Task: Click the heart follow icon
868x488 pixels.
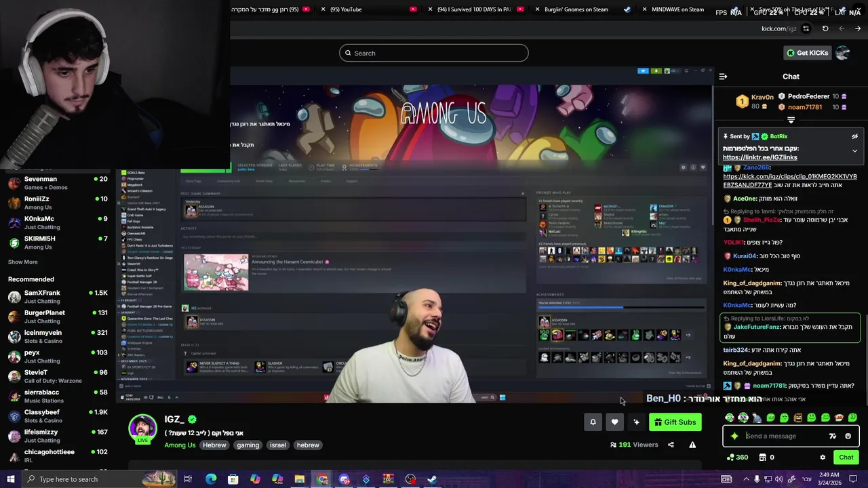Action: (x=614, y=422)
